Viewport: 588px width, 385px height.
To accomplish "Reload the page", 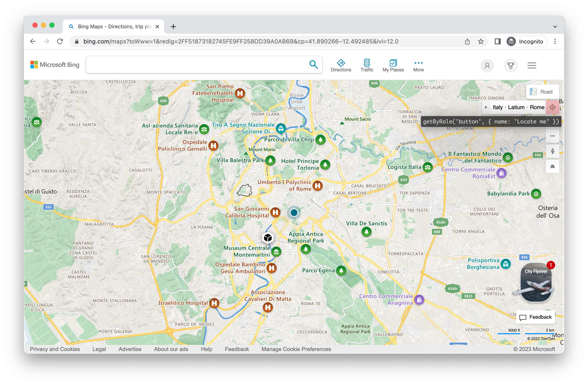I will [60, 41].
